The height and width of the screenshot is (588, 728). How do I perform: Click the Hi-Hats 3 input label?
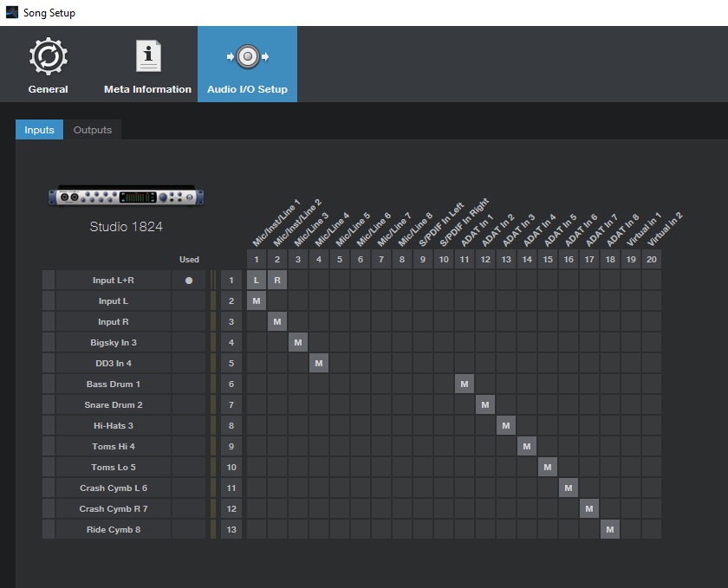pos(114,425)
